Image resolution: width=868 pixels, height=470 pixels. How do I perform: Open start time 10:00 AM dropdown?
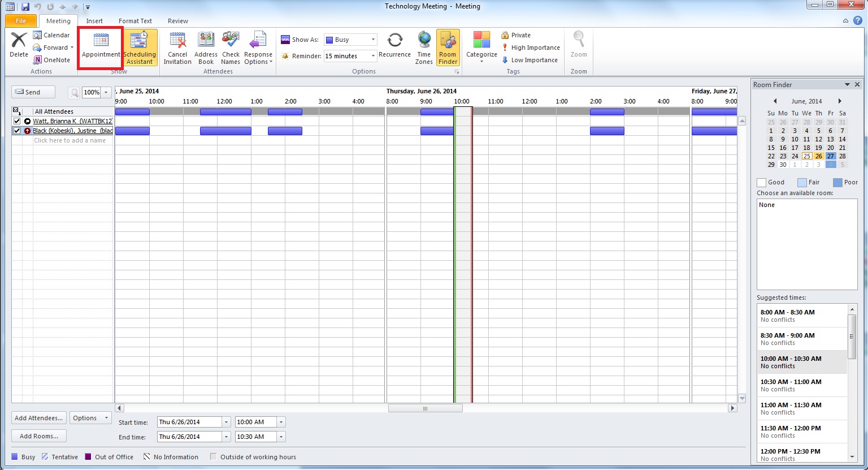coord(281,422)
